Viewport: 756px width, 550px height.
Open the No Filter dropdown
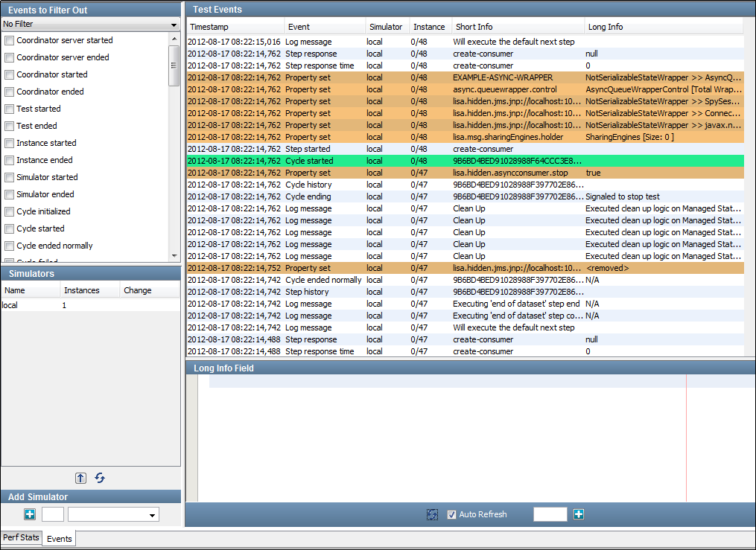[x=90, y=24]
